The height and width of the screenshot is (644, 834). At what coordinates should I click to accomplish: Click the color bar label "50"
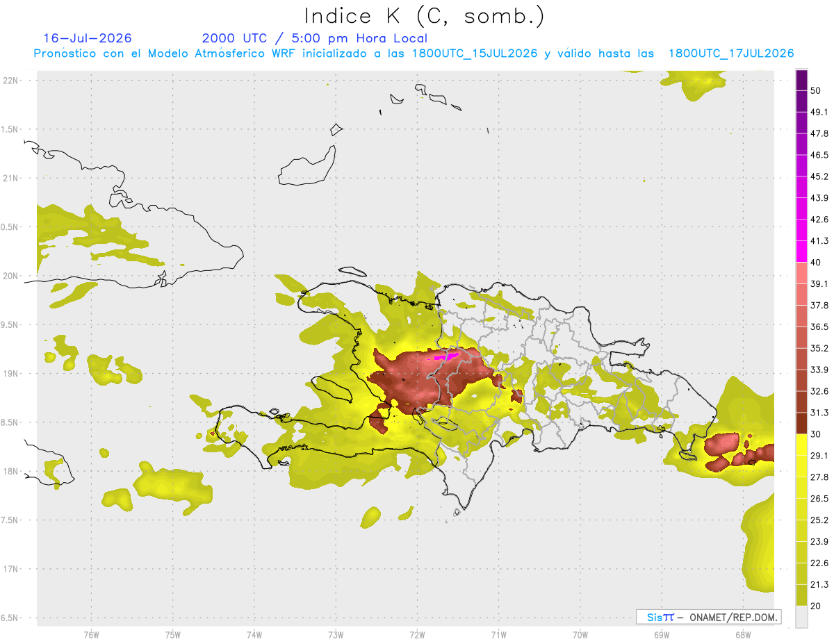(815, 90)
